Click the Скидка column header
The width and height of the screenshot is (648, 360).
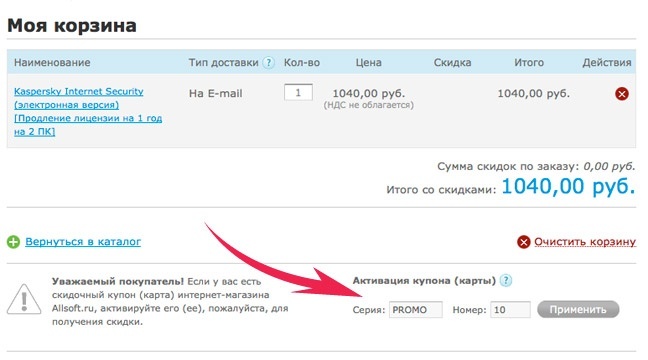click(452, 62)
